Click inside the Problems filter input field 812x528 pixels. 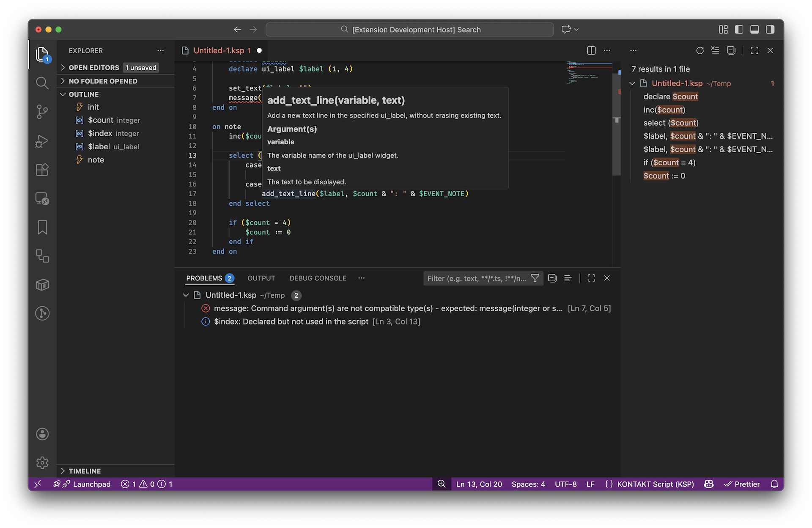click(x=474, y=278)
